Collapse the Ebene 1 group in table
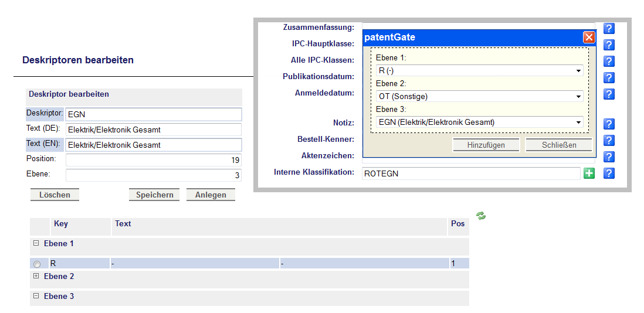The height and width of the screenshot is (313, 644). point(36,243)
